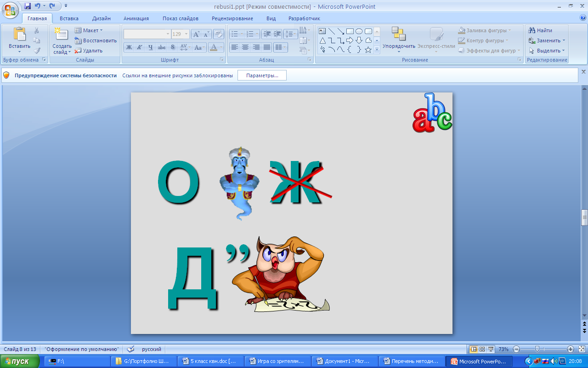Image resolution: width=588 pixels, height=368 pixels.
Task: Open the font size 129 dropdown
Action: click(186, 34)
